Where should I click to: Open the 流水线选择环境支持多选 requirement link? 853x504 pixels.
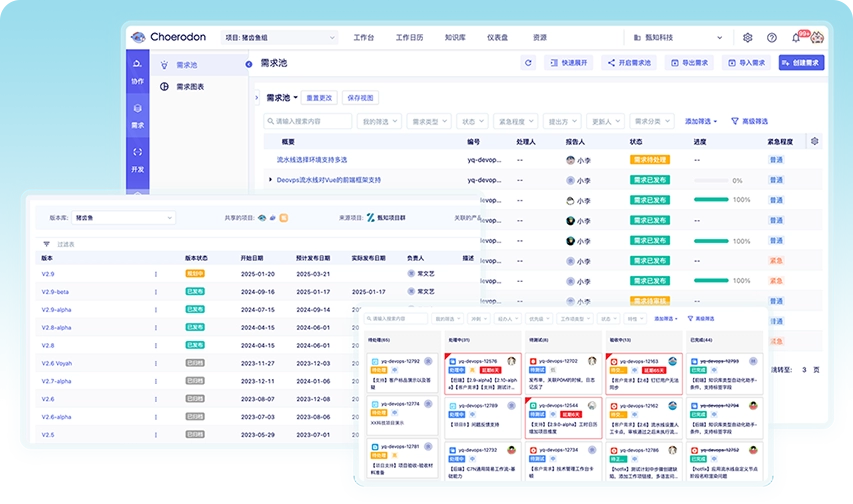pyautogui.click(x=312, y=159)
